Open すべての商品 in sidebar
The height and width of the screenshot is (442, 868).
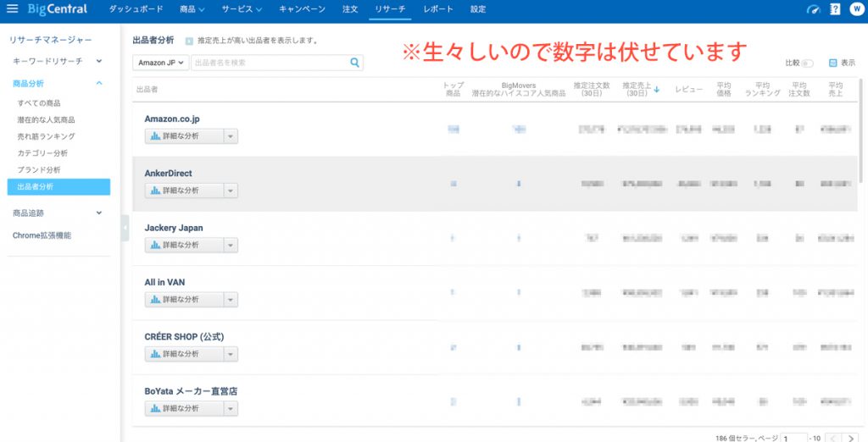(39, 103)
